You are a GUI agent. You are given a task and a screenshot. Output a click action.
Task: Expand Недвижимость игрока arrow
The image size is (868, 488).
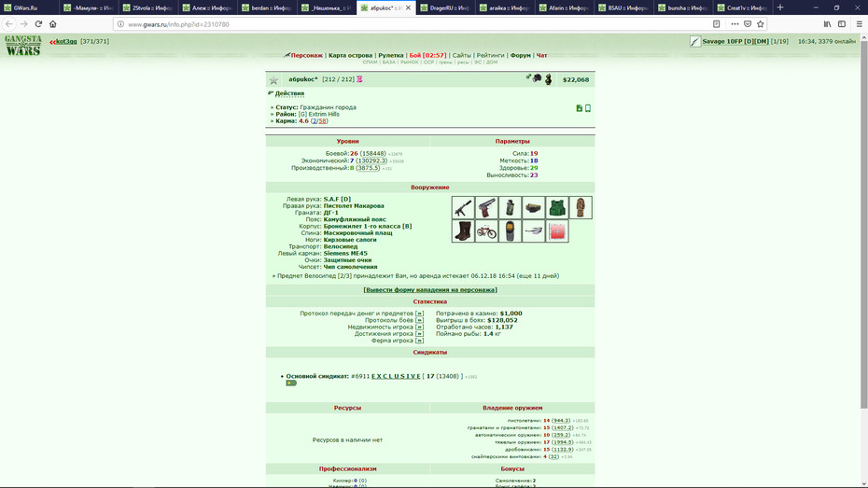point(419,327)
